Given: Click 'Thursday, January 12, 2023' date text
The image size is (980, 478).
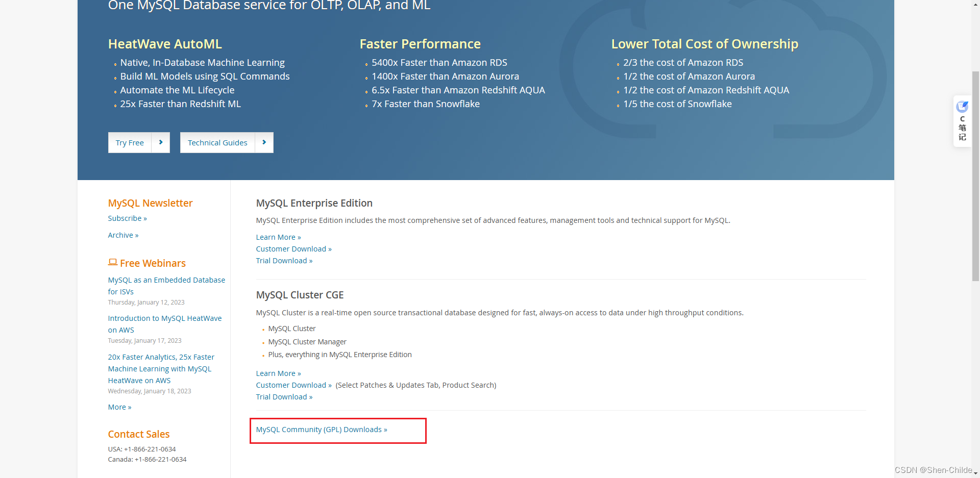Looking at the screenshot, I should click(146, 303).
